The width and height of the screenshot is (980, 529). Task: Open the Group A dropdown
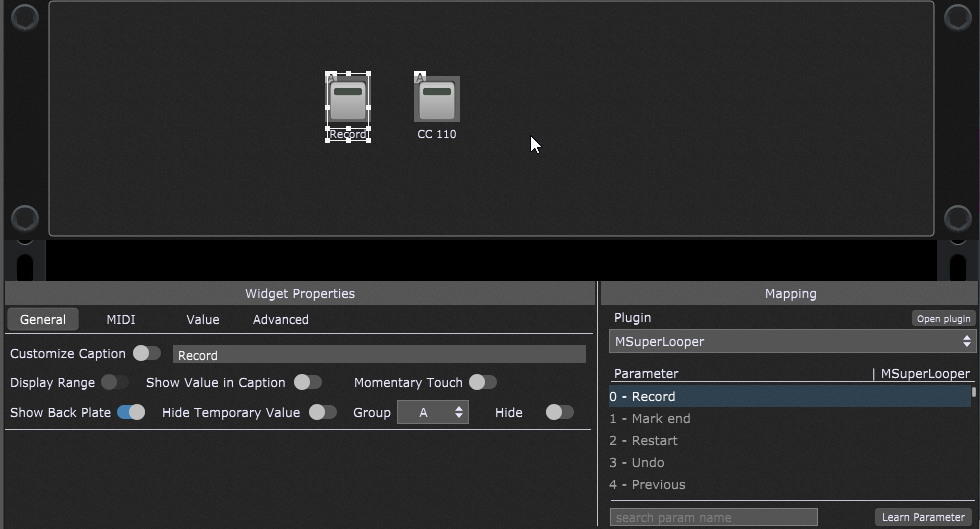point(432,412)
